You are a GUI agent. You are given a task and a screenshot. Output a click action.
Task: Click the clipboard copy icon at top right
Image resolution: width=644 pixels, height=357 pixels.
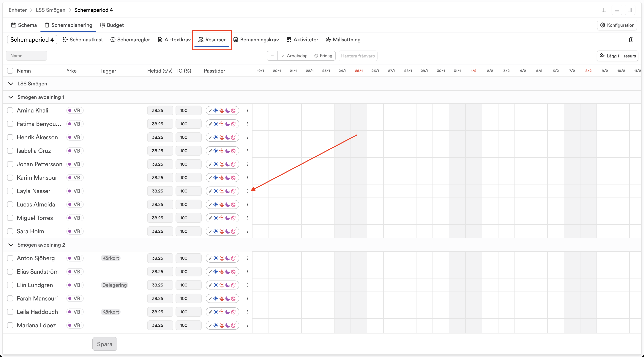(631, 40)
